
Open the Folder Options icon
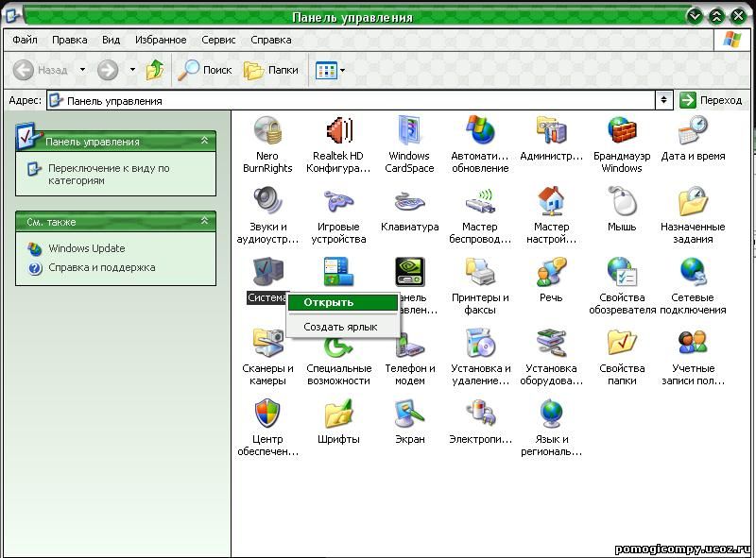tap(622, 343)
